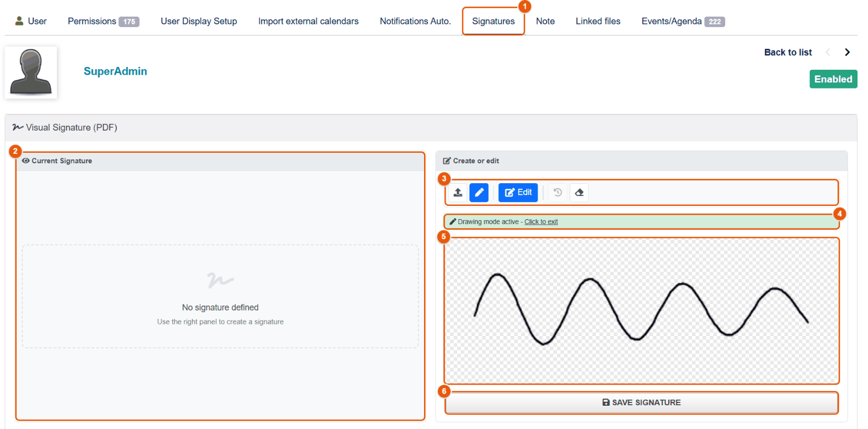This screenshot has height=429, width=868.
Task: Click the No signature defined text
Action: click(220, 307)
